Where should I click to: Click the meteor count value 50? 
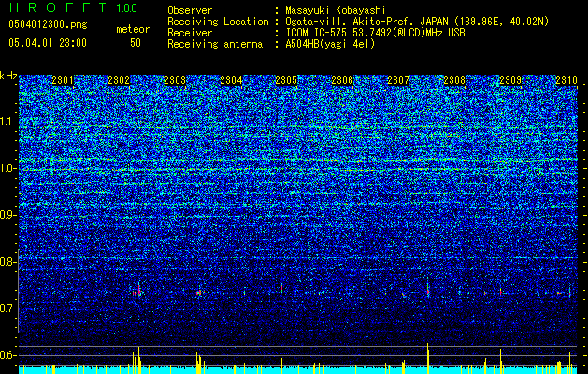136,43
